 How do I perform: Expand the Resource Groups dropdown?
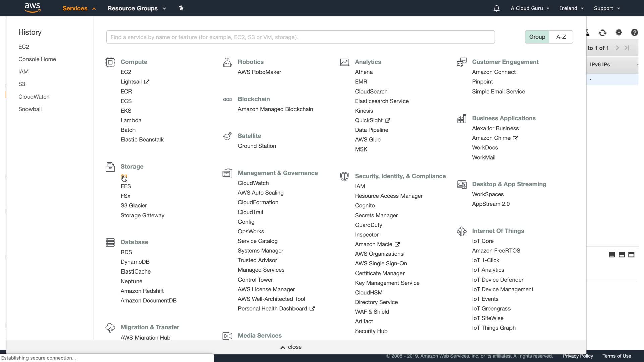point(137,8)
